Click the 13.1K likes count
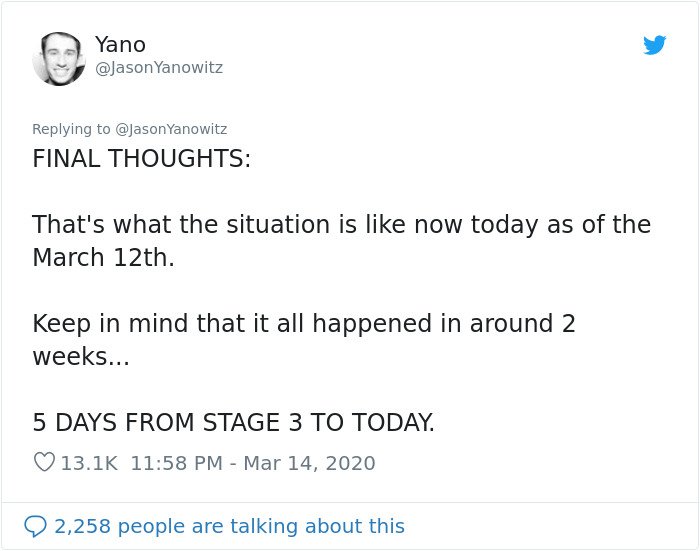700x551 pixels. click(89, 463)
